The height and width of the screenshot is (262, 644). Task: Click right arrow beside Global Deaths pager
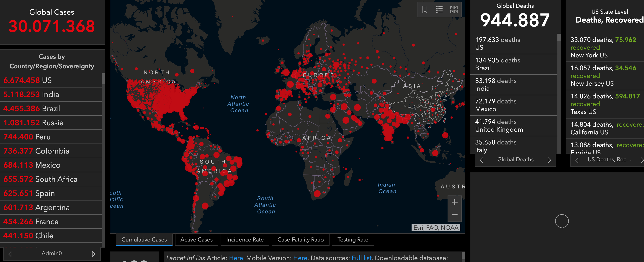(x=549, y=160)
